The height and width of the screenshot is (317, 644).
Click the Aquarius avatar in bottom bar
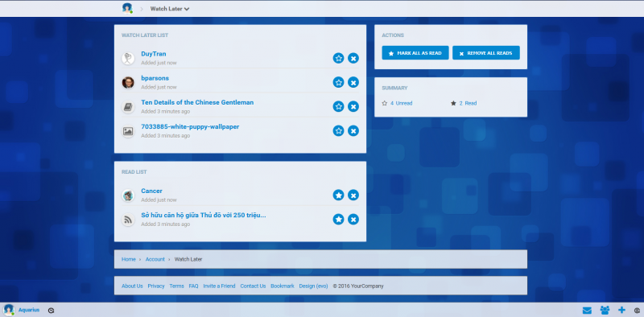(9, 310)
